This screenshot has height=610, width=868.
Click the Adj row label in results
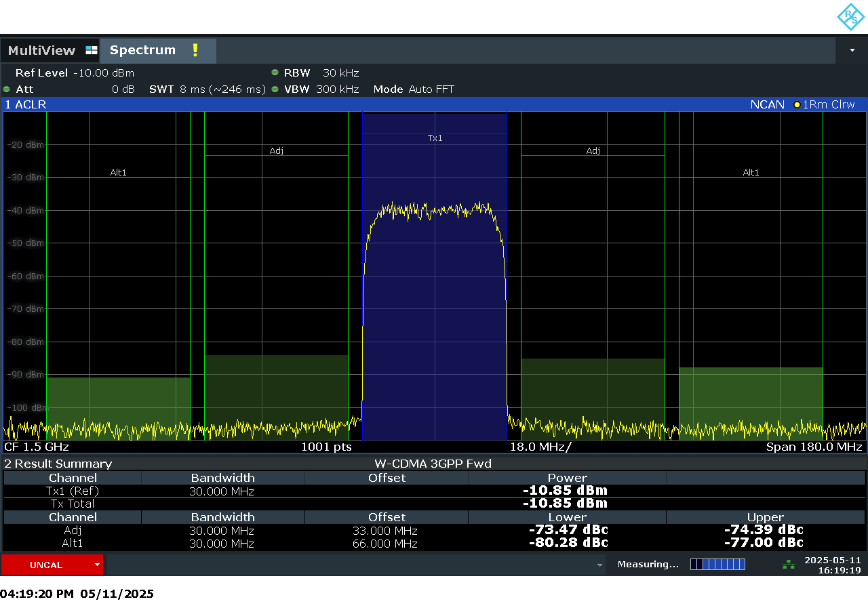[x=73, y=530]
